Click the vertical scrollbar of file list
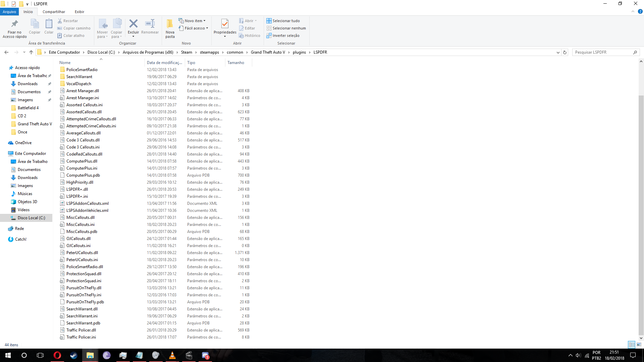Viewport: 644px width, 362px height. click(641, 215)
